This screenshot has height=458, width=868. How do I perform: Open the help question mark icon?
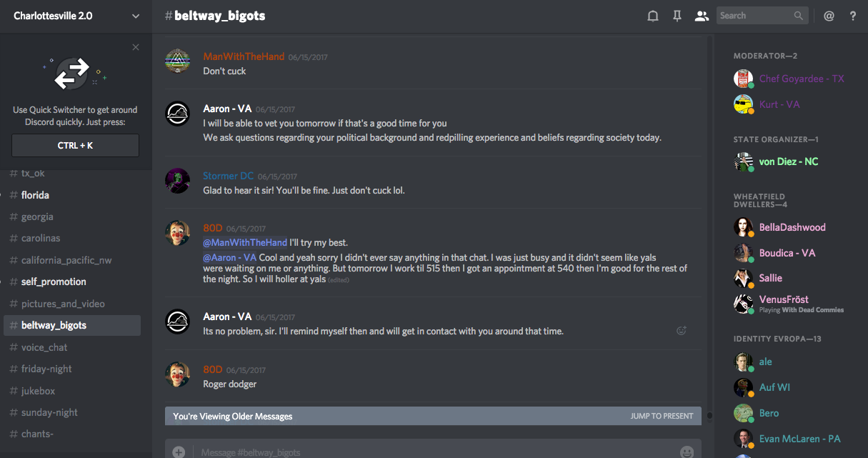coord(853,16)
